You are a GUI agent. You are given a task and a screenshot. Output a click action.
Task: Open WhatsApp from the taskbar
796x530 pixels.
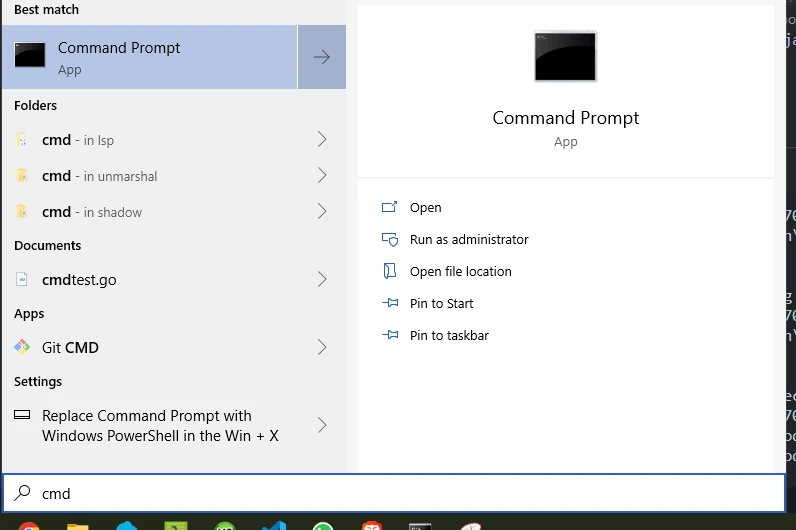pos(323,526)
